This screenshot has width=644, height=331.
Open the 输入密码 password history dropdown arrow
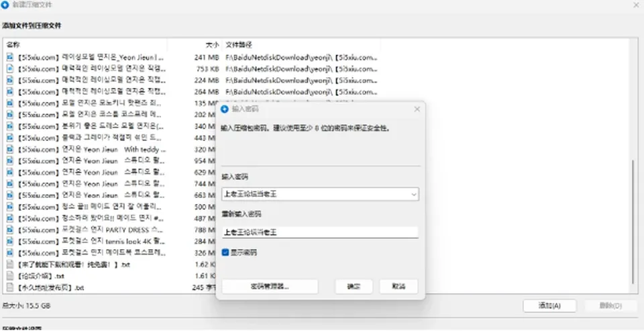click(x=414, y=194)
